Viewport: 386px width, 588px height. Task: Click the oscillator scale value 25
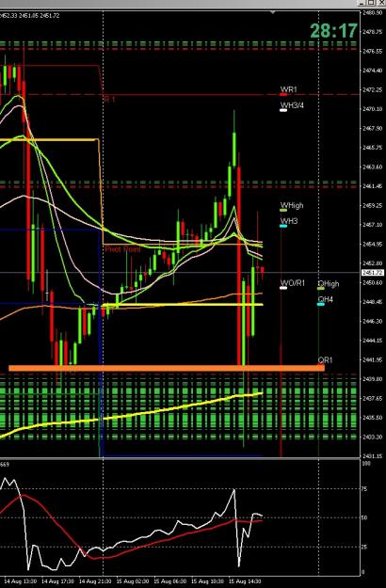[364, 547]
